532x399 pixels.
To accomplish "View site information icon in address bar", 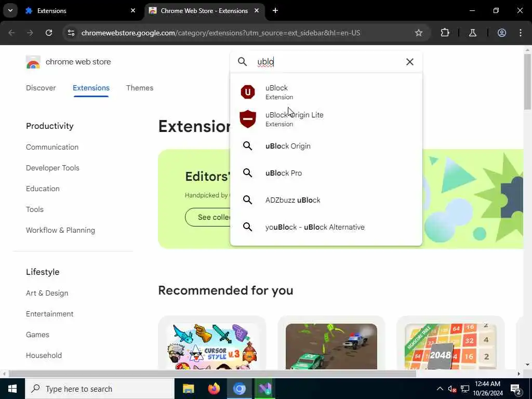I will tap(71, 33).
